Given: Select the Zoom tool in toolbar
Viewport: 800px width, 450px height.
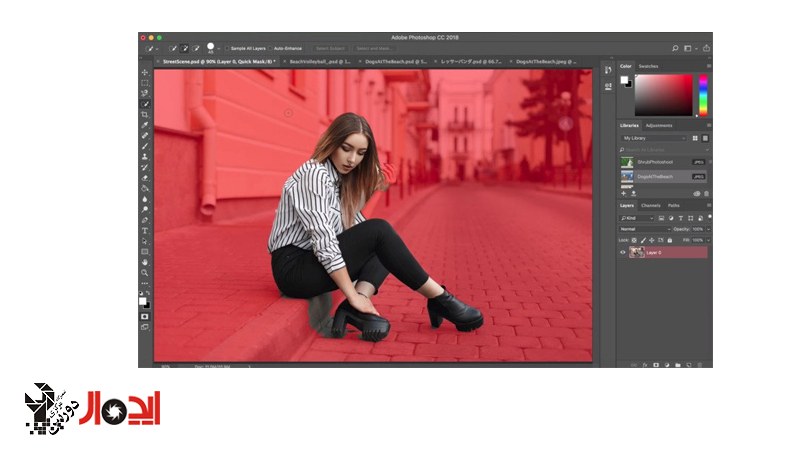Looking at the screenshot, I should (145, 272).
